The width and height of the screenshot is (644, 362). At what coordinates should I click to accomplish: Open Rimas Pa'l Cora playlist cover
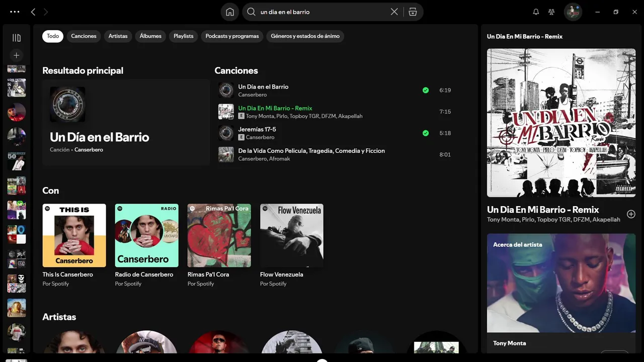tap(219, 235)
